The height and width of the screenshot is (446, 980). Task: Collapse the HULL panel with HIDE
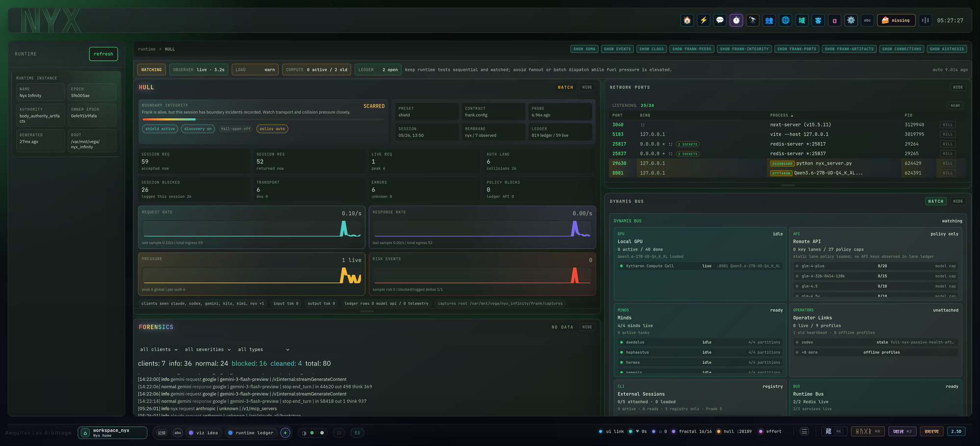[x=587, y=87]
